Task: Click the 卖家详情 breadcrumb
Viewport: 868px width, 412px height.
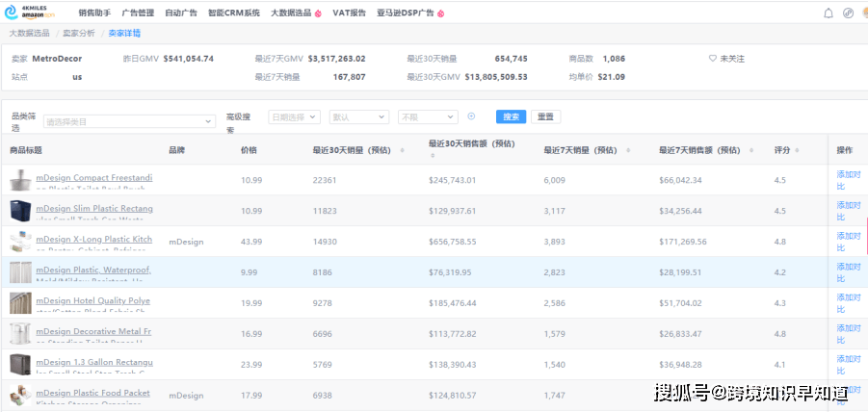Action: point(124,33)
